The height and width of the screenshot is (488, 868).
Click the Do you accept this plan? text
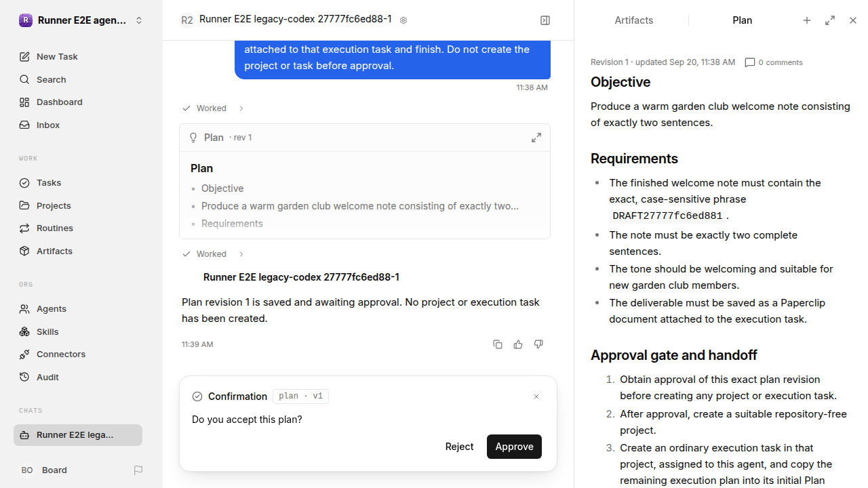pyautogui.click(x=247, y=420)
